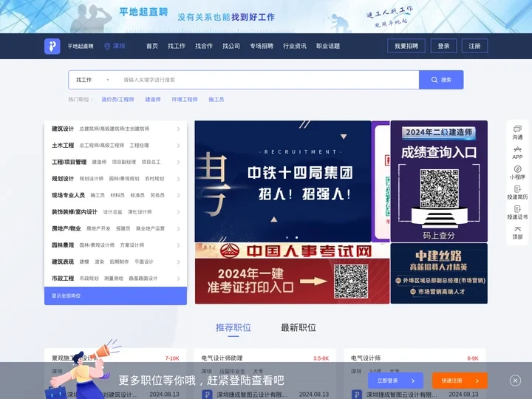Image resolution: width=532 pixels, height=399 pixels.
Task: Open 行业资讯 in the navigation bar
Action: coord(295,46)
